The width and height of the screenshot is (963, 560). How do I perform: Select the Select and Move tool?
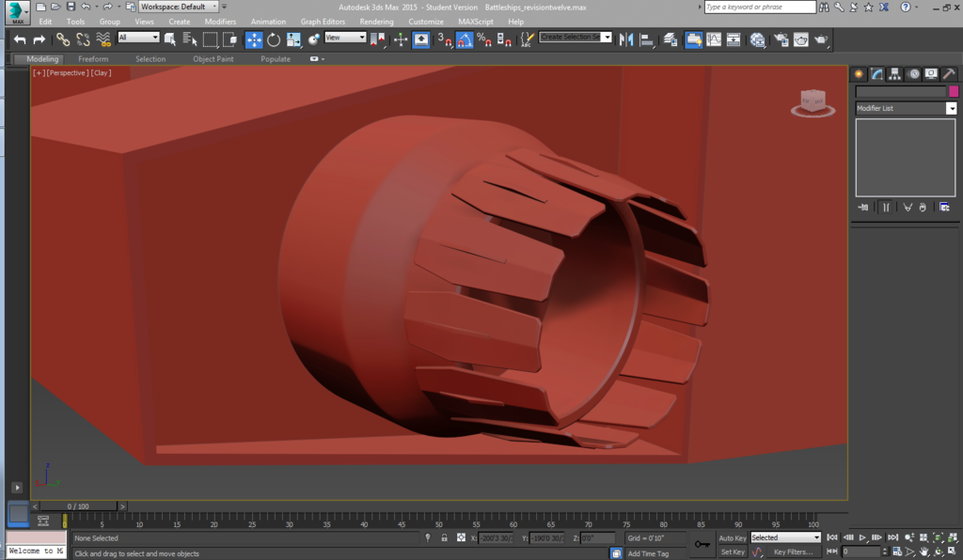254,39
